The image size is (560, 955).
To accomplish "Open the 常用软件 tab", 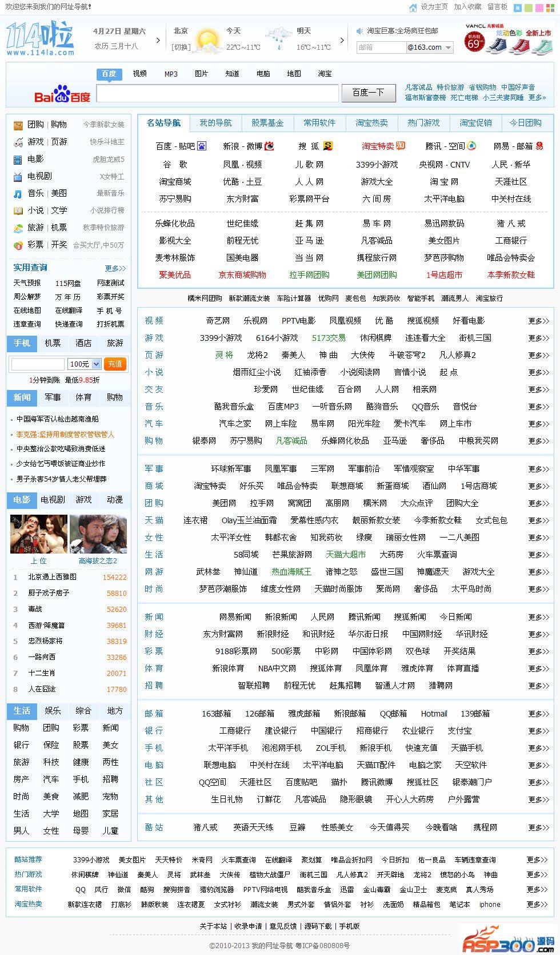I will [319, 123].
